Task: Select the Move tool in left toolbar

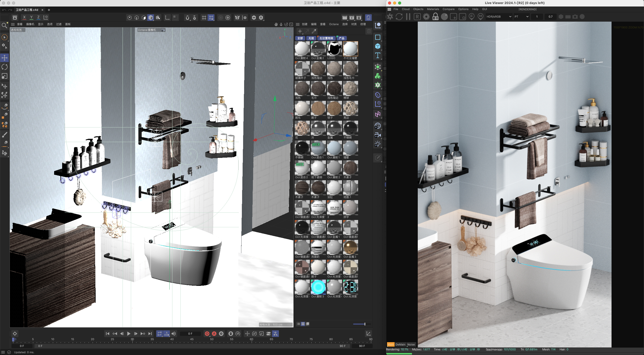Action: pyautogui.click(x=5, y=58)
